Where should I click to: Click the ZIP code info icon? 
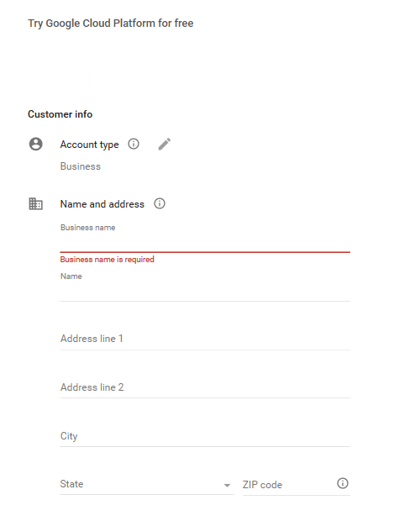click(x=343, y=483)
